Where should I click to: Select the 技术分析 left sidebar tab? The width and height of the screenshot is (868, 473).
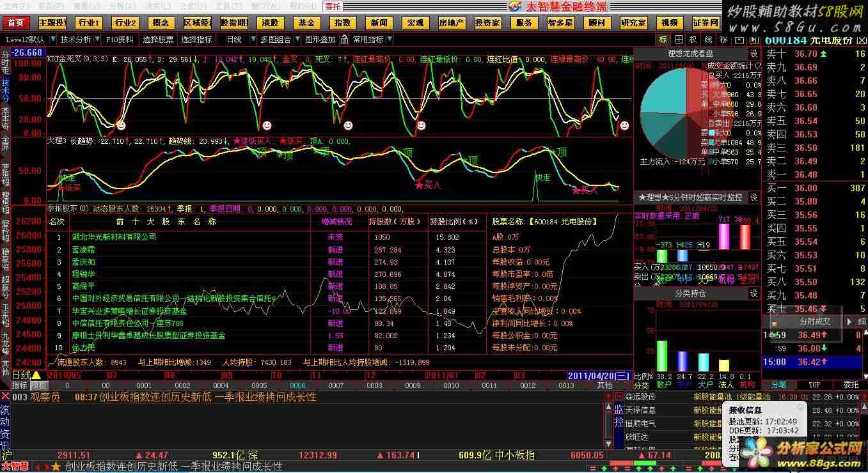[5, 90]
